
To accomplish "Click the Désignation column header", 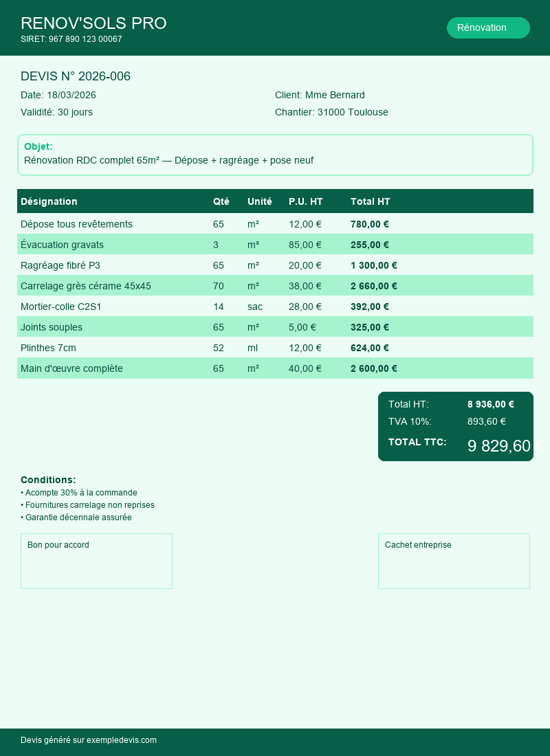I will point(49,201).
